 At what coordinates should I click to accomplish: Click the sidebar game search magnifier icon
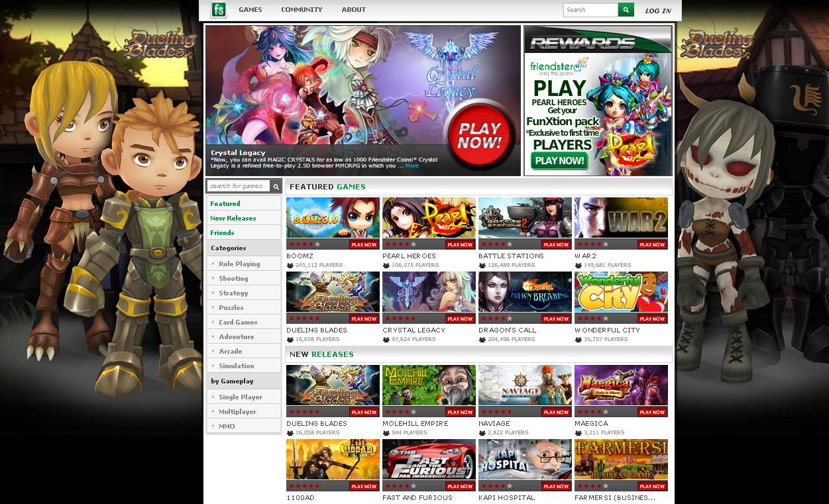[276, 187]
